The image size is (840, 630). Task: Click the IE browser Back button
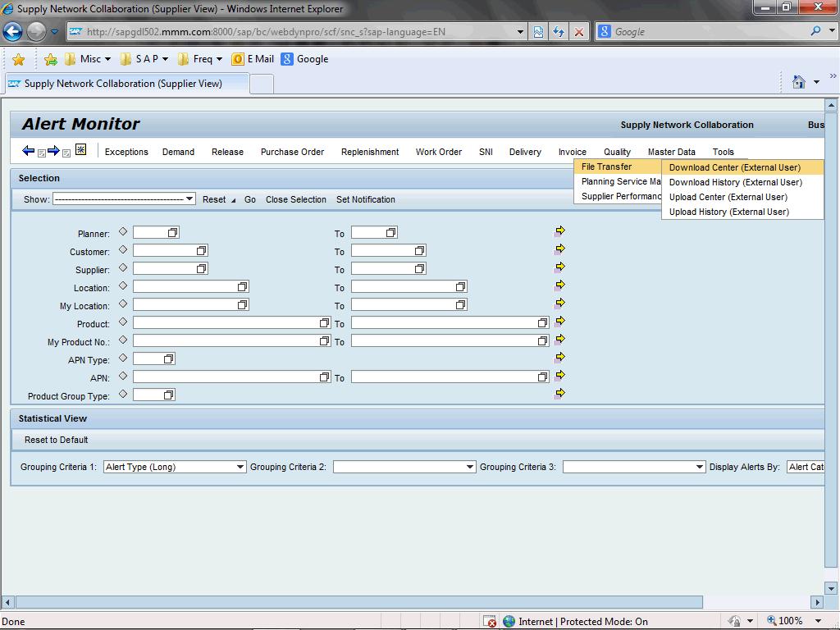click(x=12, y=32)
